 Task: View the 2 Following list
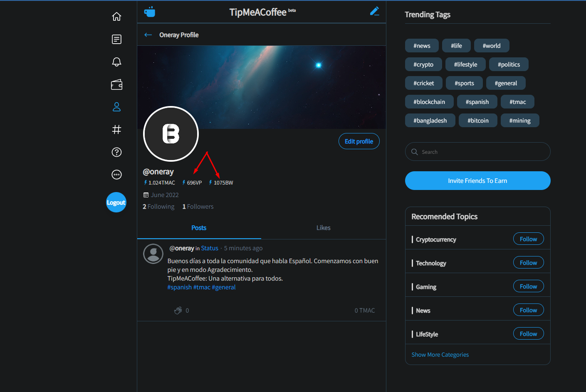click(158, 207)
